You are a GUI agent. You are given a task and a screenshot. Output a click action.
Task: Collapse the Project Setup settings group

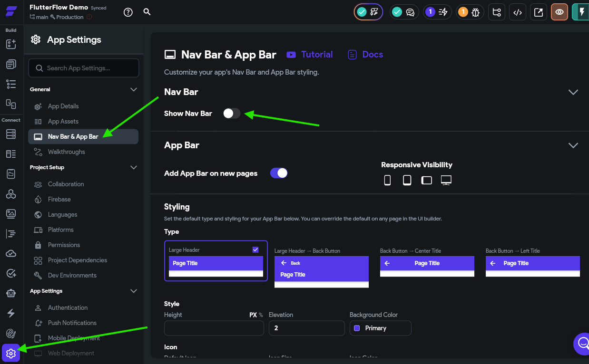click(134, 167)
